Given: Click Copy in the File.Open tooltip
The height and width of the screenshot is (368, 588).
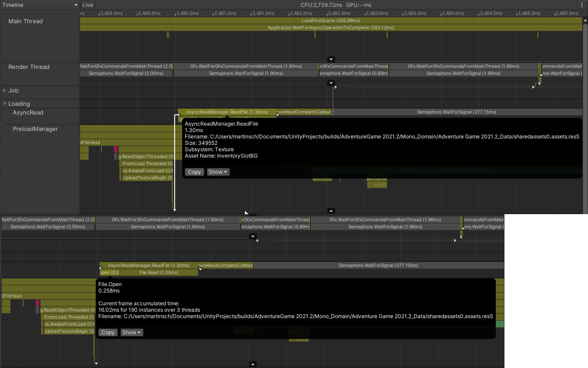Looking at the screenshot, I should 108,332.
